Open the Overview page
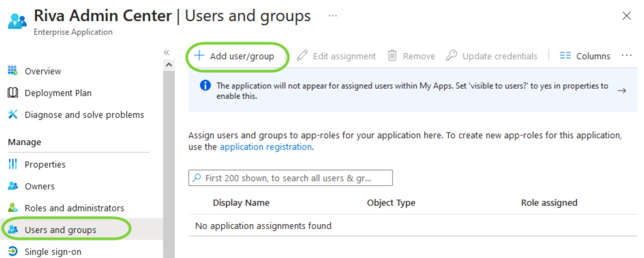Viewport: 644px width, 258px height. (x=42, y=71)
